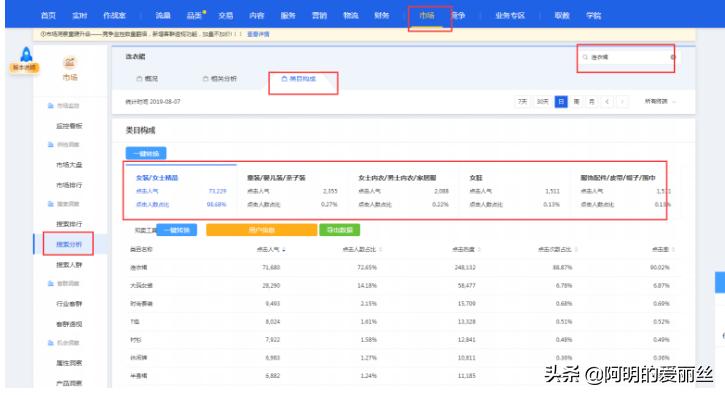Viewport: 725px width, 395px height.
Task: Open the 物流 top menu
Action: pos(350,16)
